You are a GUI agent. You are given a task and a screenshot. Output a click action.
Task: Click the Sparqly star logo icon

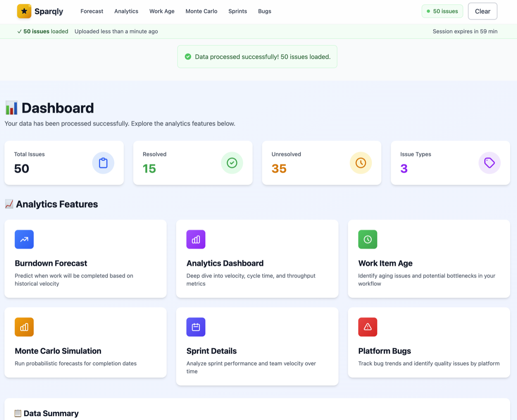24,11
